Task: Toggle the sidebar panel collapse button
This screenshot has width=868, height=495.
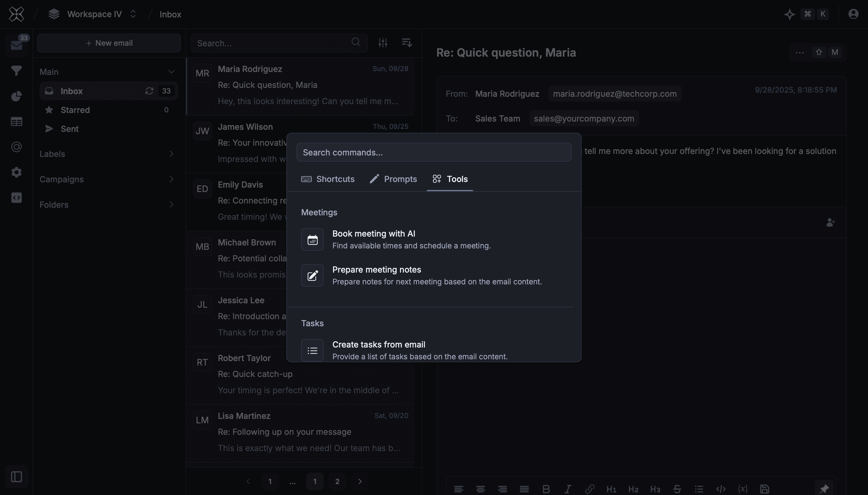Action: (16, 476)
